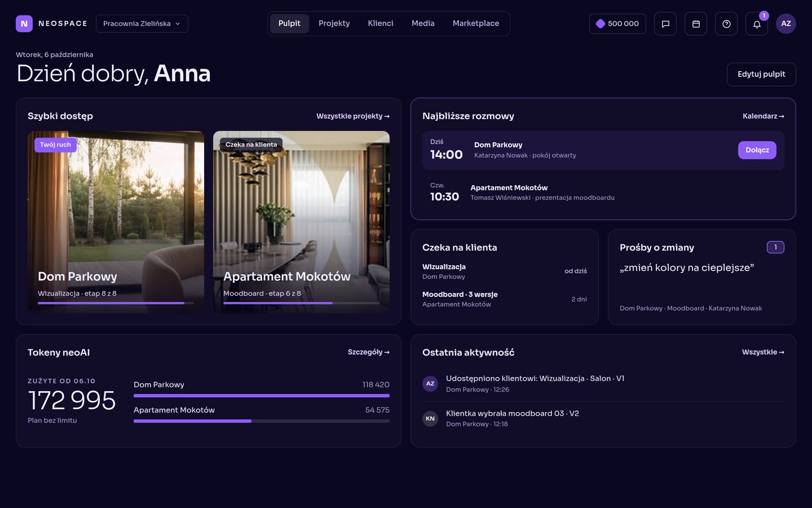This screenshot has height=508, width=812.
Task: Open the Moodboard · 3 wersje item
Action: coord(505,299)
